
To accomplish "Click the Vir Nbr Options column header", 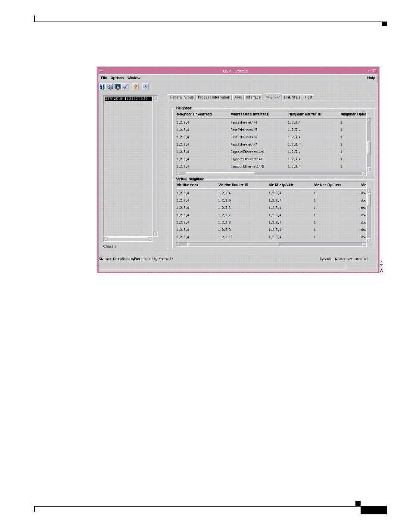I will [327, 185].
